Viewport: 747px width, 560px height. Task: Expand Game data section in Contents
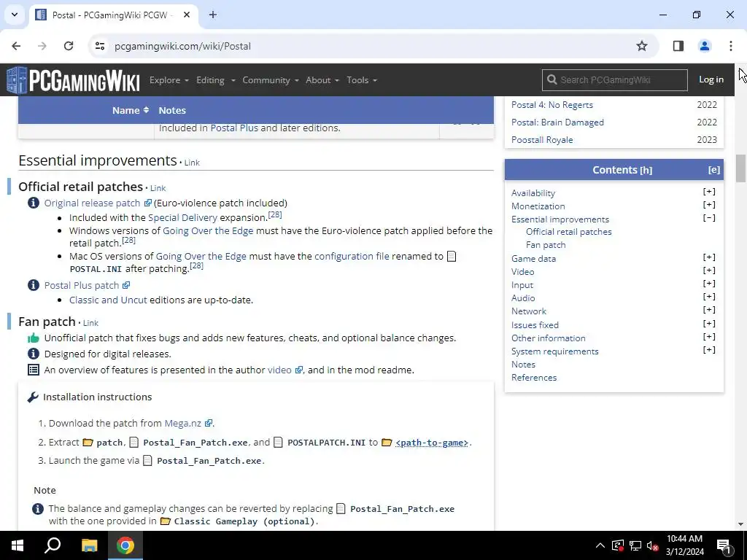coord(709,257)
